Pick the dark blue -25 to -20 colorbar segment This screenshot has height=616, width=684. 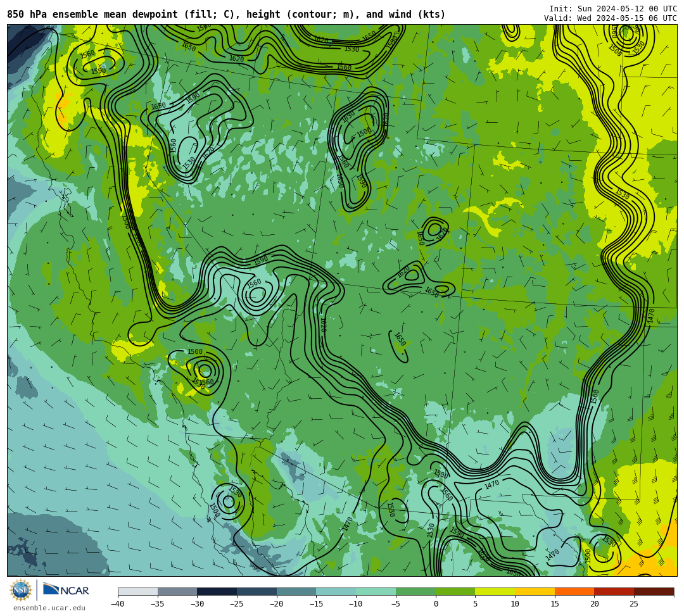[x=257, y=591]
